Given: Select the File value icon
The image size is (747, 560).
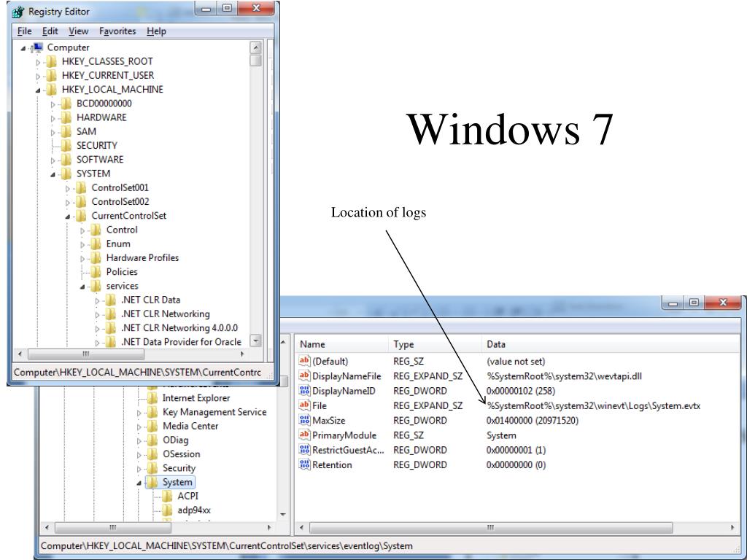Looking at the screenshot, I should [304, 405].
